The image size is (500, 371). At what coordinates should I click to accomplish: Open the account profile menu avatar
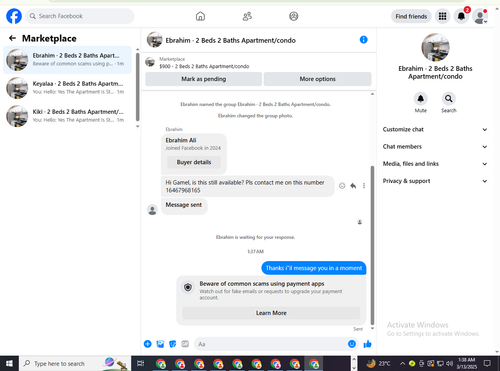(480, 16)
